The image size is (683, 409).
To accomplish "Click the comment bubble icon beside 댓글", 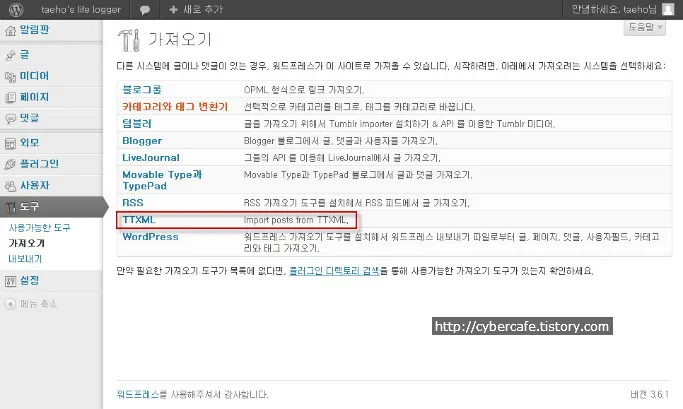I will click(x=10, y=118).
